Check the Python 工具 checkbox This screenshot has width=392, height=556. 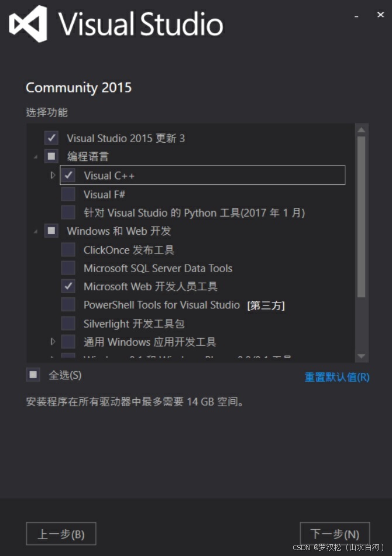(x=68, y=212)
